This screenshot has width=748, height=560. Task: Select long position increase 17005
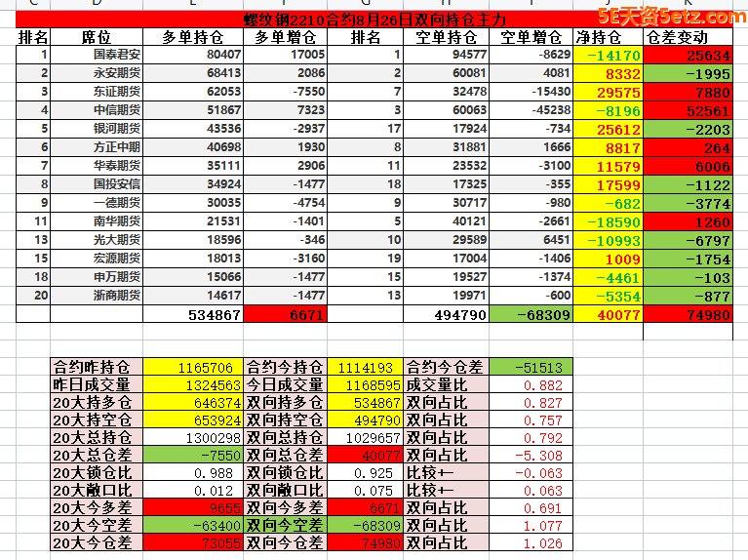(285, 55)
